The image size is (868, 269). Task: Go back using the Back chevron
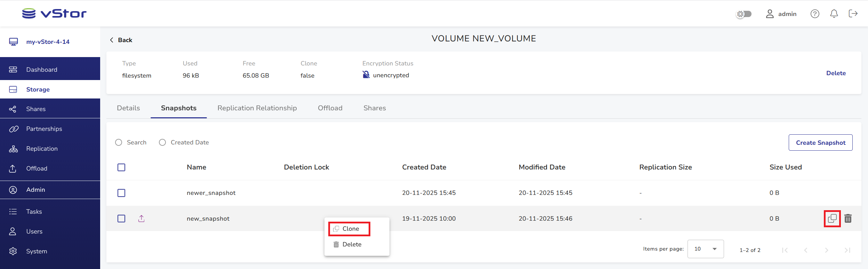click(x=112, y=40)
